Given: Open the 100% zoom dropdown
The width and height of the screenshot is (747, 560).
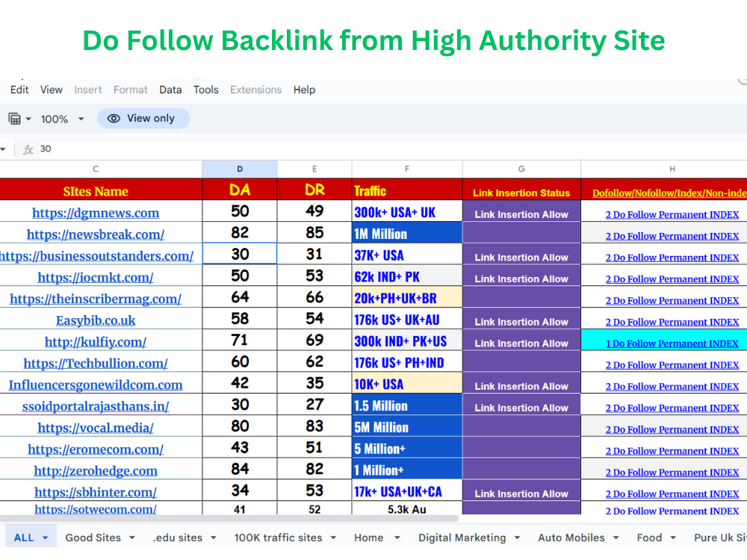Looking at the screenshot, I should [63, 119].
